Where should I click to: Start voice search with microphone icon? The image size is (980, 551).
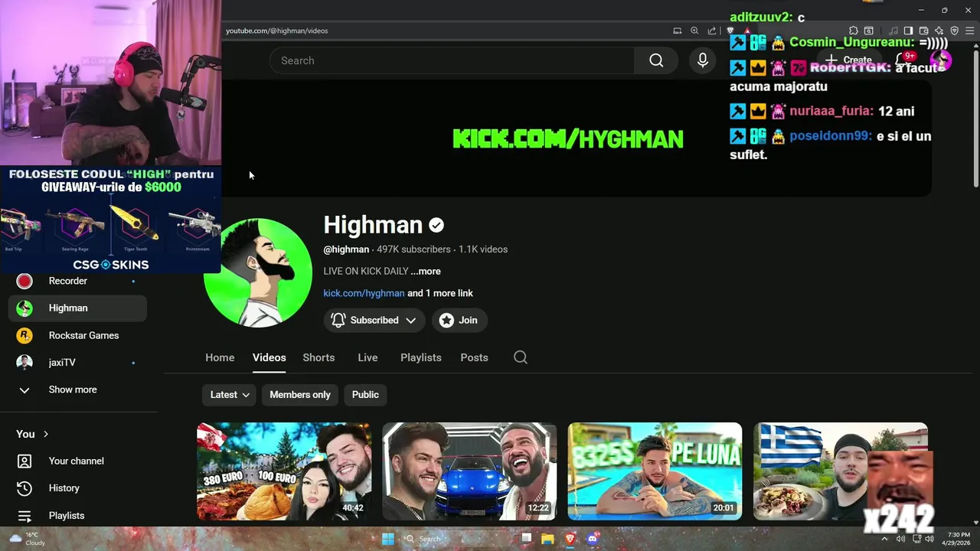pyautogui.click(x=703, y=60)
